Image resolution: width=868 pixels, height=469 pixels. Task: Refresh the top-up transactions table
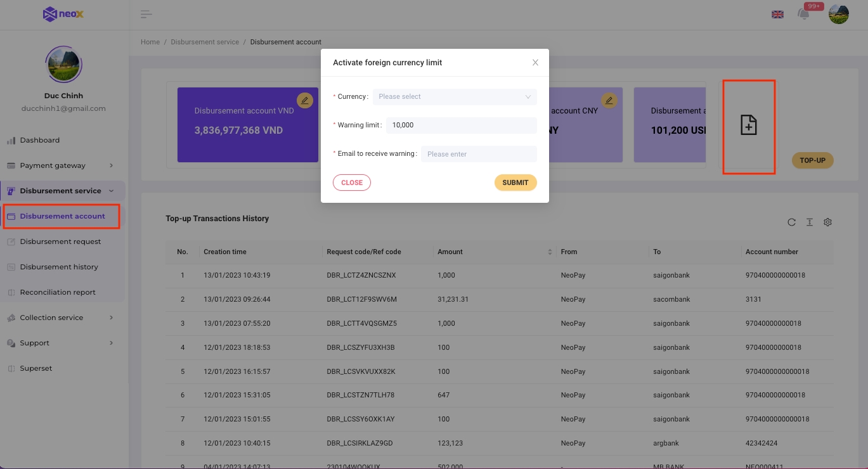[791, 222]
